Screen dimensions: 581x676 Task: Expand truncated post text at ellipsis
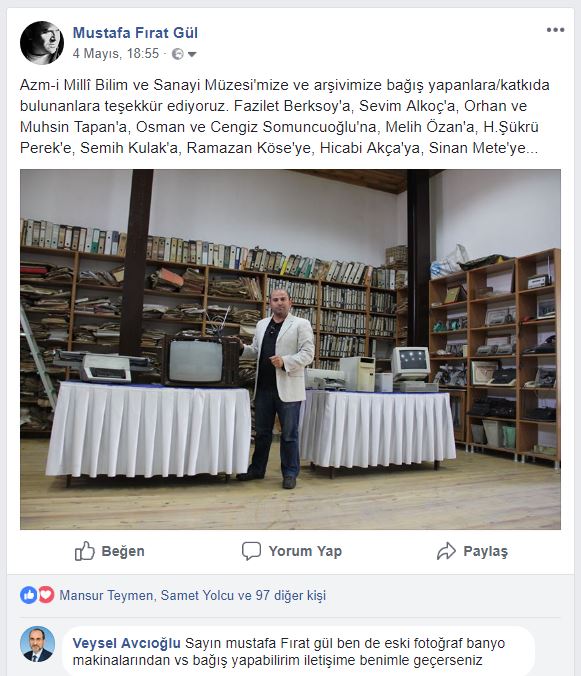pyautogui.click(x=532, y=149)
